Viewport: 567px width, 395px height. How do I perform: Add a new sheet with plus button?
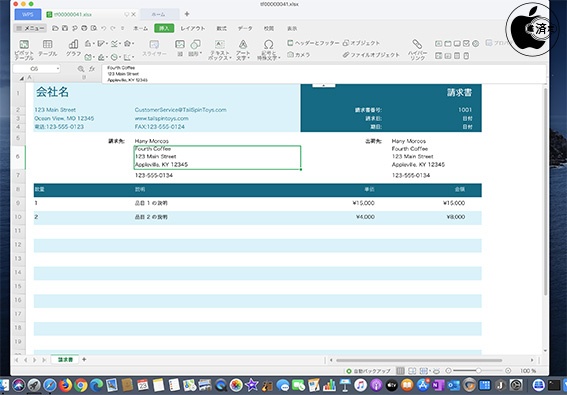pos(84,359)
